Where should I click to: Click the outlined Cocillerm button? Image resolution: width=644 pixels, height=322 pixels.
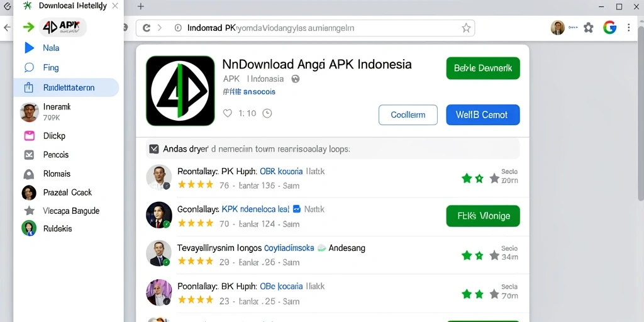click(x=408, y=115)
